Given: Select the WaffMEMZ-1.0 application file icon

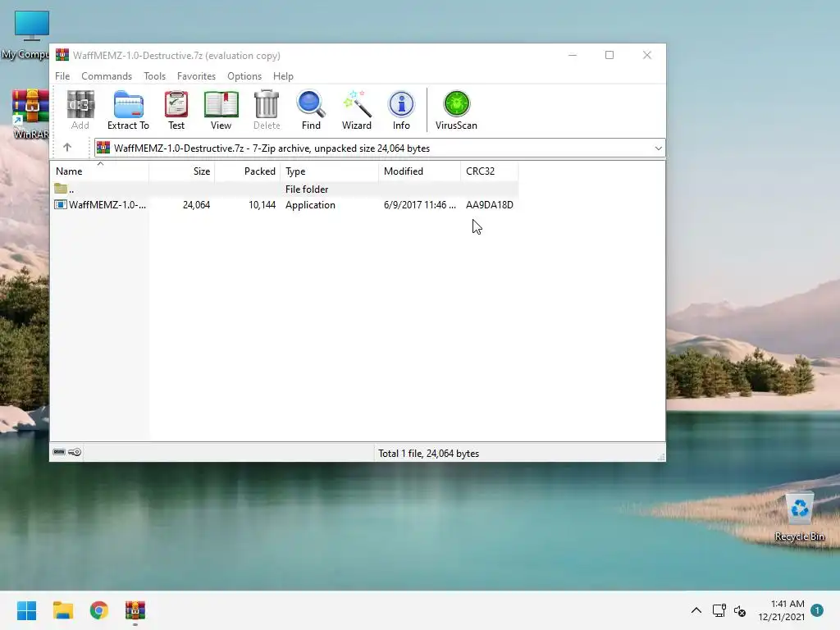Looking at the screenshot, I should (x=61, y=204).
